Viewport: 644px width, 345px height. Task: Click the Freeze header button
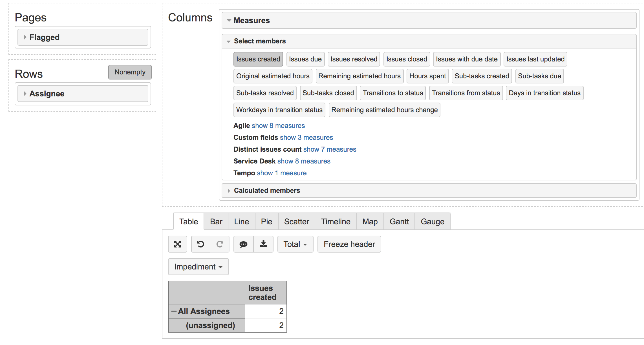349,244
